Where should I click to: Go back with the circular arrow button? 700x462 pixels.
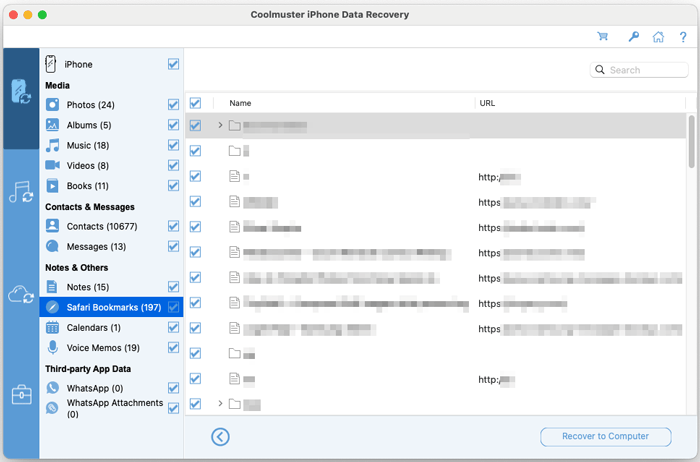[x=220, y=437]
